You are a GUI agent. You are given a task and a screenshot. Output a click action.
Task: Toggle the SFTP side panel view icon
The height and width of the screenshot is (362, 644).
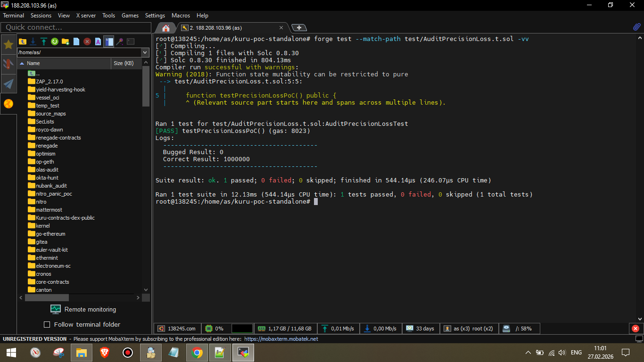pyautogui.click(x=109, y=41)
